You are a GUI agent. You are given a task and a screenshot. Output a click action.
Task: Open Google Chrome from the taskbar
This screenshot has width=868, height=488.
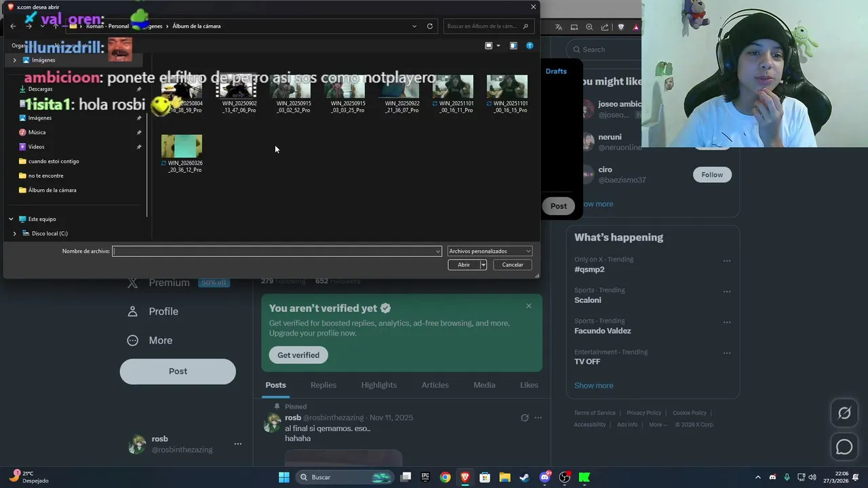(x=445, y=477)
